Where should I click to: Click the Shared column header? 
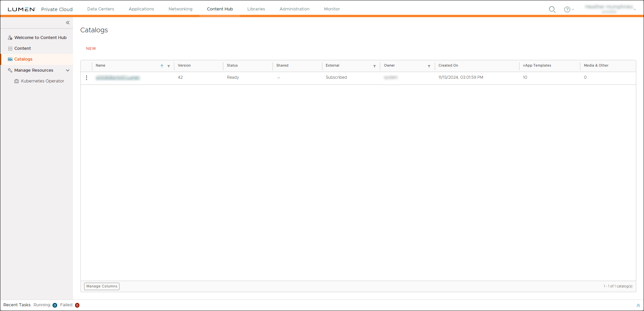(x=282, y=66)
